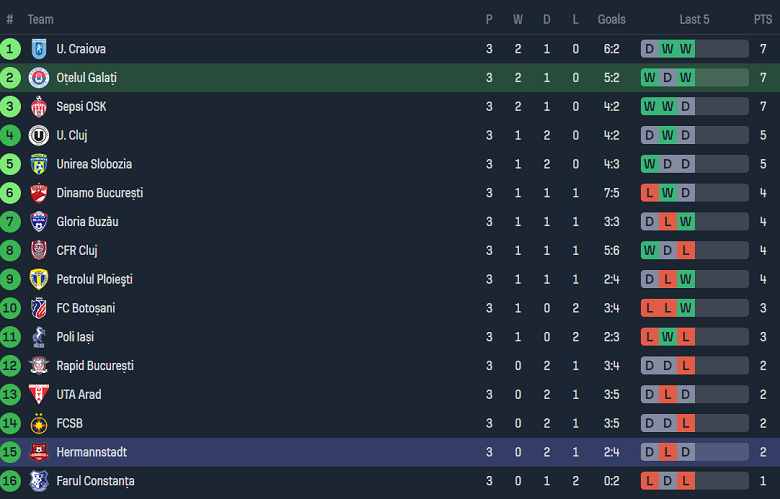Click the Farul Constanța club crest
This screenshot has width=780, height=499.
[39, 481]
